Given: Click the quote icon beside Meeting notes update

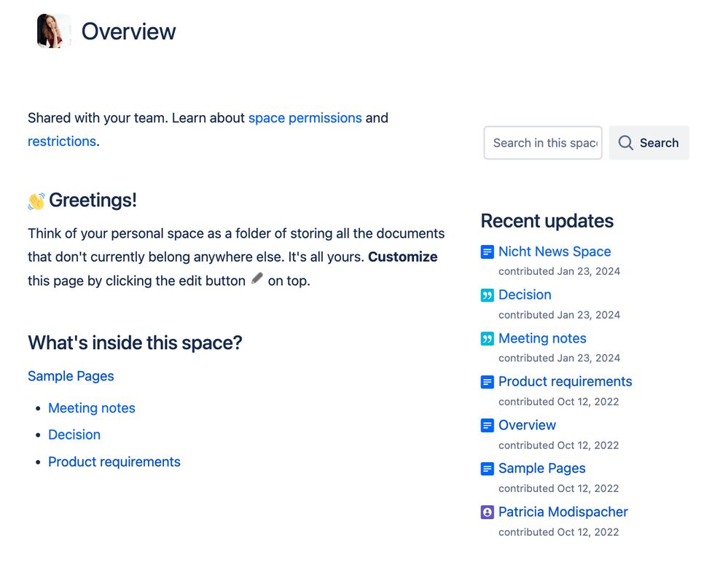Looking at the screenshot, I should click(487, 338).
